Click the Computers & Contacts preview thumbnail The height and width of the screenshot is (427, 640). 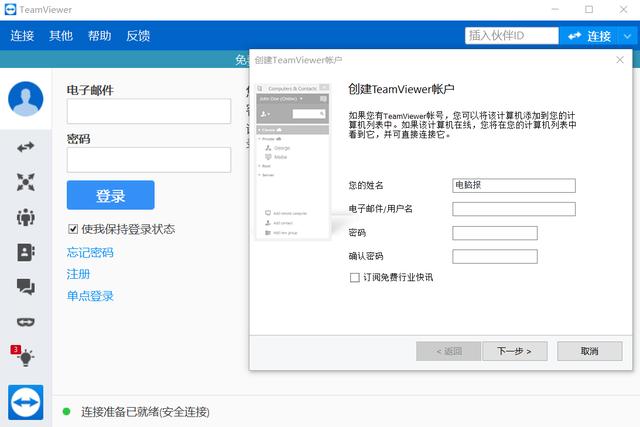pyautogui.click(x=292, y=161)
